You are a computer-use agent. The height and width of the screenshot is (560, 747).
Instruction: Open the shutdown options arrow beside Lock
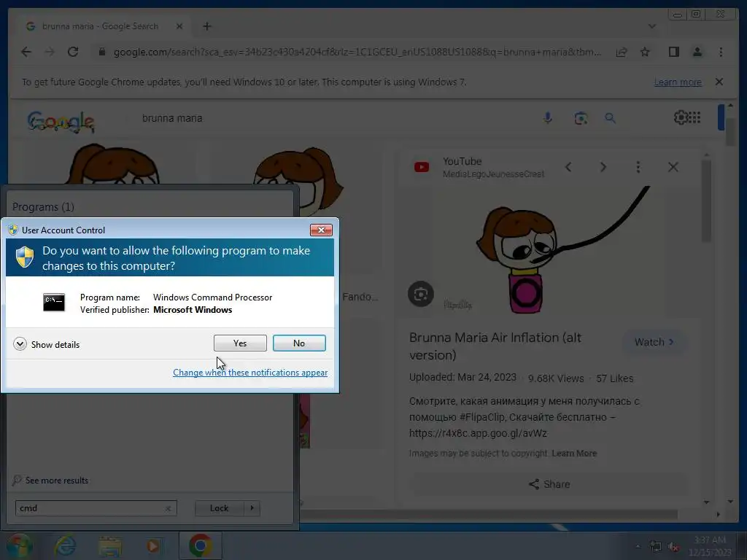pos(252,508)
